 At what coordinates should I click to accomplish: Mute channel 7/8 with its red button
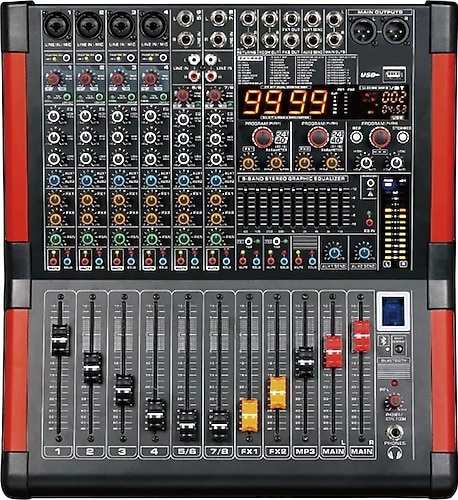click(212, 261)
